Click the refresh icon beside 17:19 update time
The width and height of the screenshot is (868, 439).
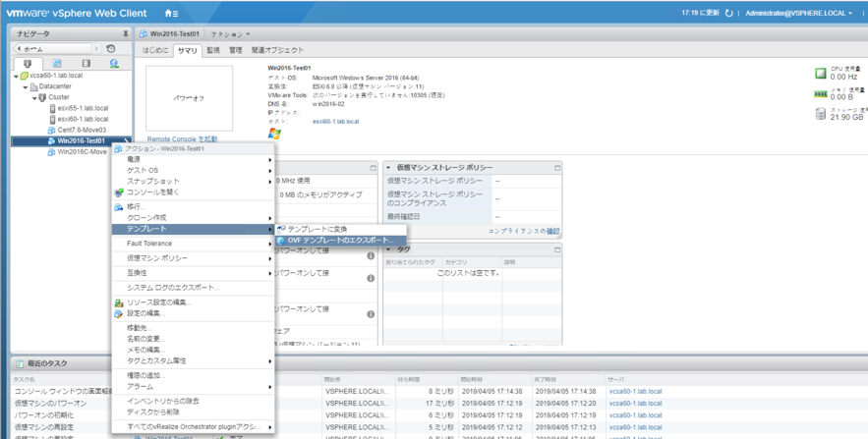[x=728, y=14]
